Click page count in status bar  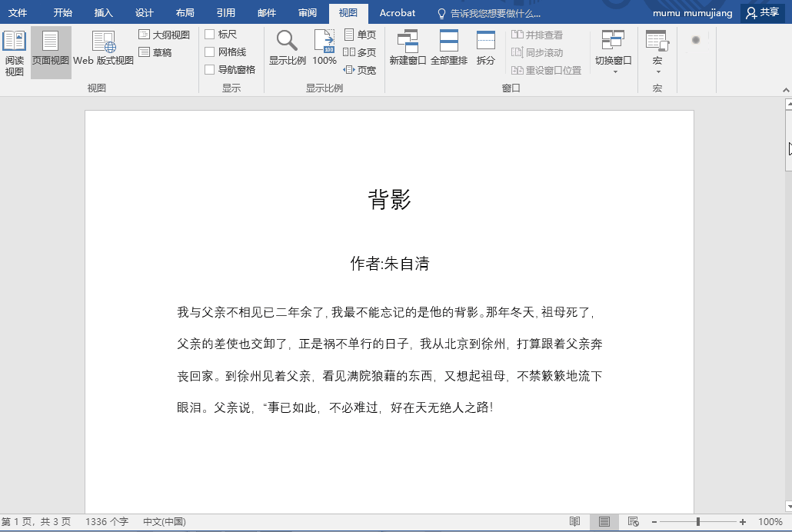pos(36,521)
